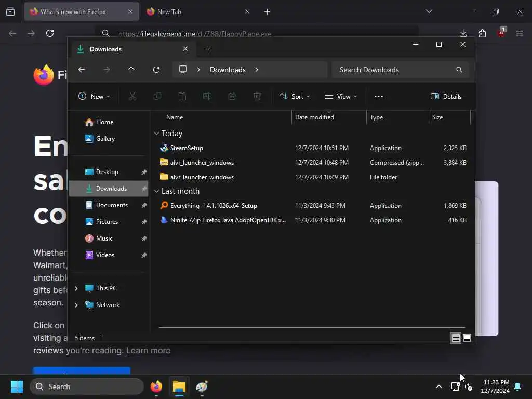This screenshot has width=532, height=399.
Task: Click Explorer forward arrow
Action: tap(107, 70)
